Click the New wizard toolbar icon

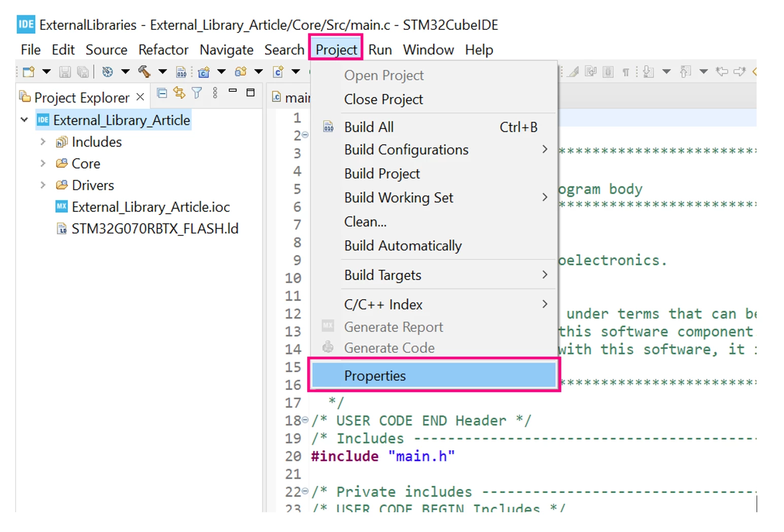pyautogui.click(x=29, y=72)
